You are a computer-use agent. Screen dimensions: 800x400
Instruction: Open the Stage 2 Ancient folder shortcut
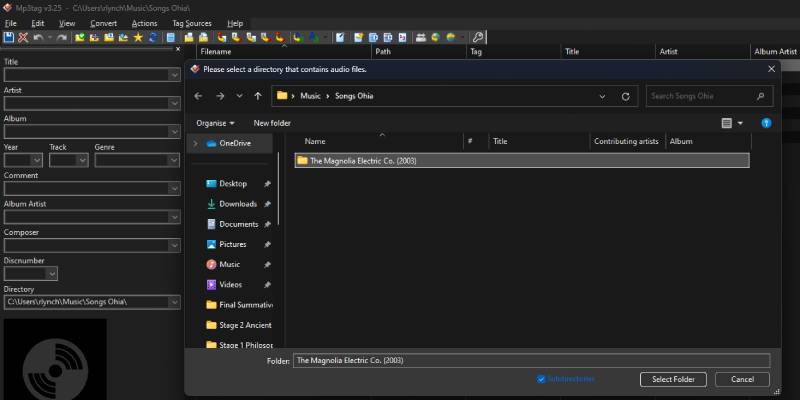(x=239, y=325)
